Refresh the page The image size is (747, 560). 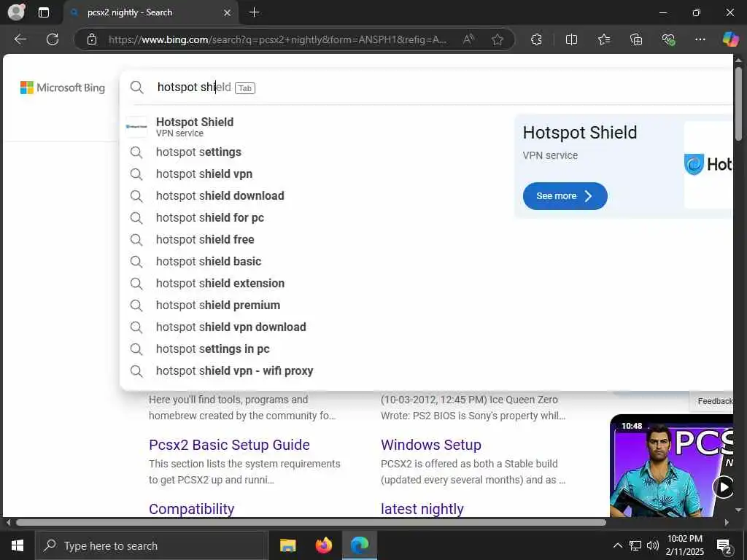pos(53,39)
